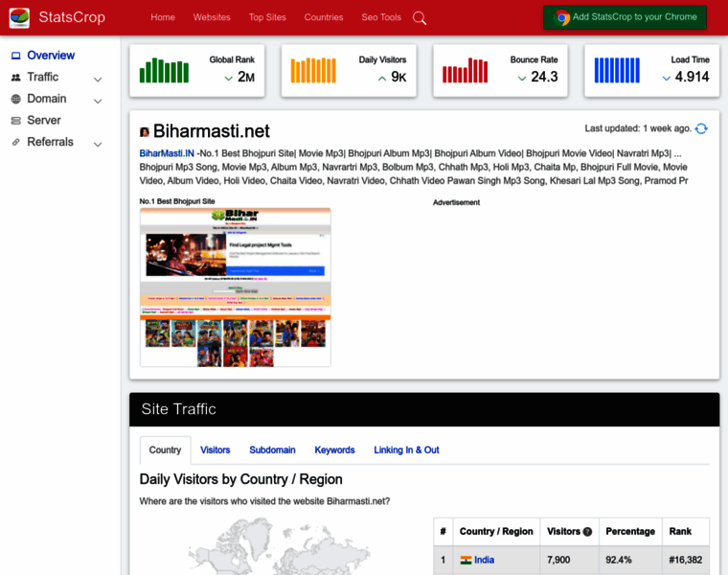Open the Seo Tools menu item
This screenshot has width=728, height=575.
coord(381,17)
